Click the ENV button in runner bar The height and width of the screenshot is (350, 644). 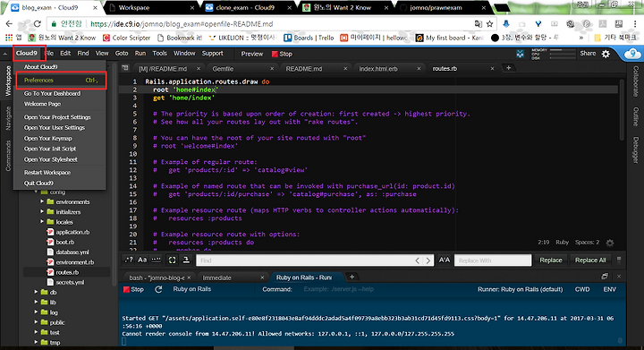click(x=609, y=289)
